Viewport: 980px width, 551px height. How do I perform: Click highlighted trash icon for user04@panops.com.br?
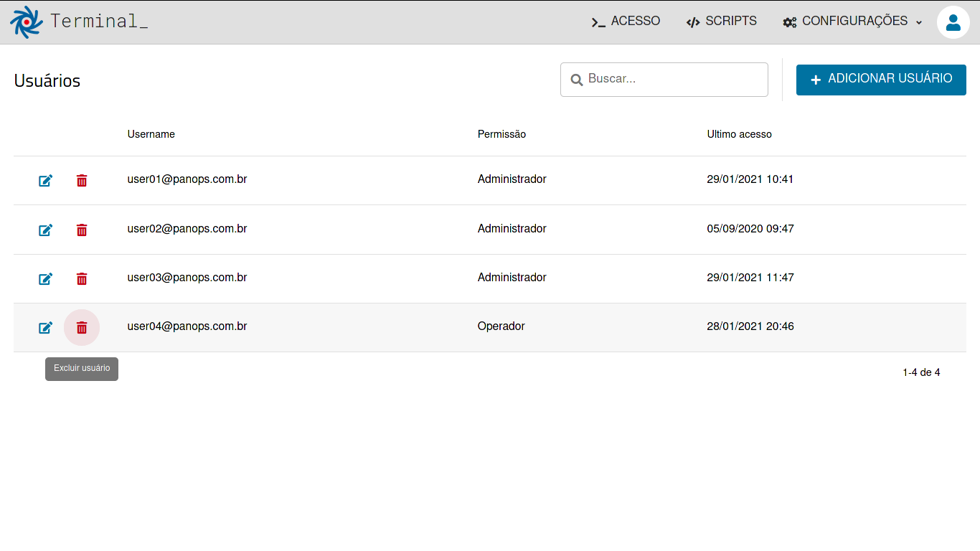click(82, 327)
